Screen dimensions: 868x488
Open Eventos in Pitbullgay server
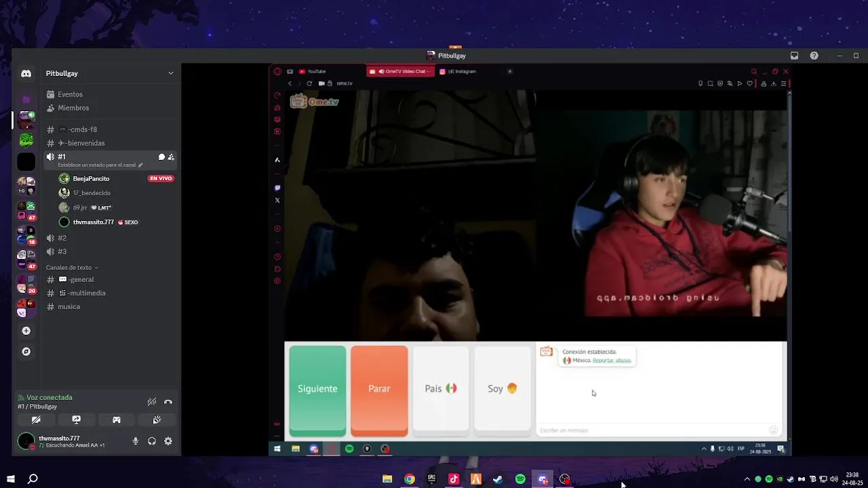[x=110, y=94]
